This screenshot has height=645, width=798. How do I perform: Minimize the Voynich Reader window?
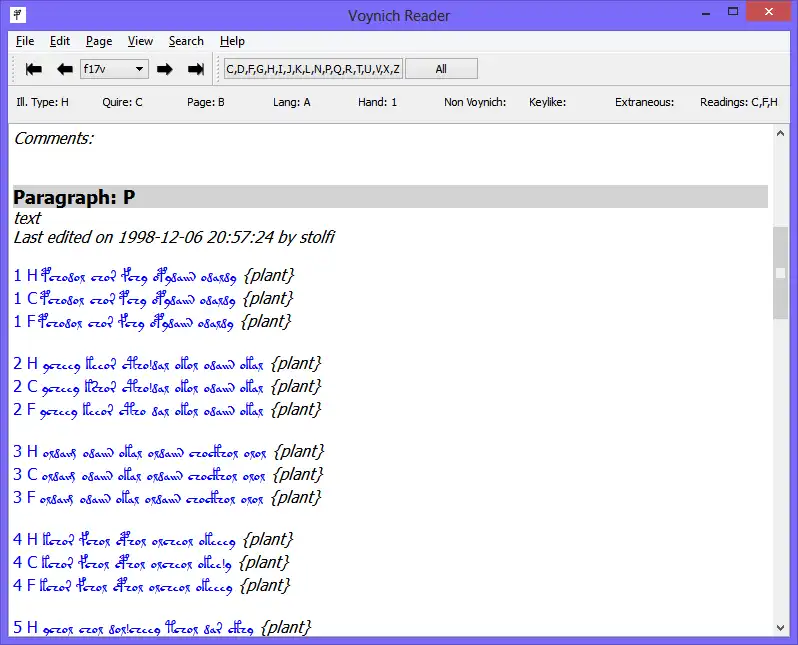(x=706, y=13)
